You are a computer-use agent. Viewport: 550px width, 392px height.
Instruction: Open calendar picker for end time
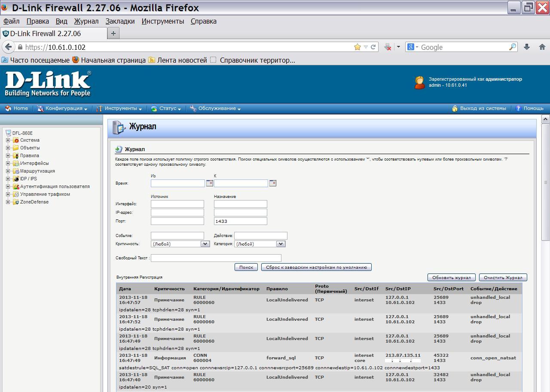pyautogui.click(x=272, y=183)
